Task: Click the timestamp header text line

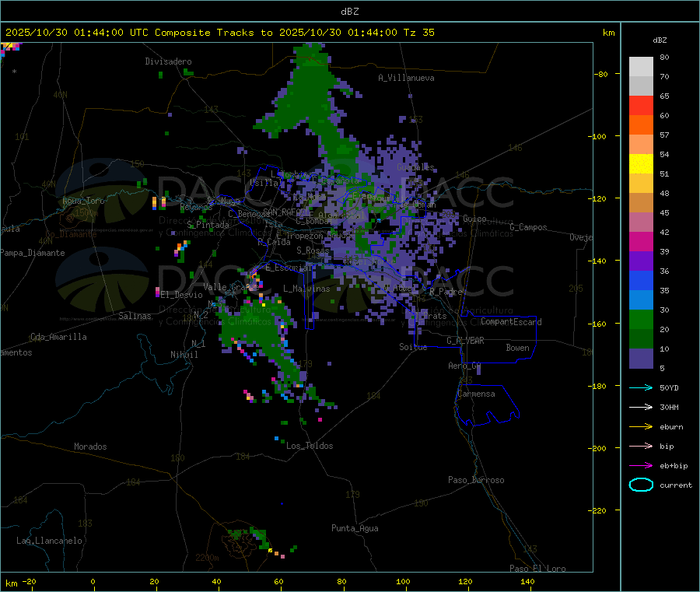Action: tap(220, 33)
